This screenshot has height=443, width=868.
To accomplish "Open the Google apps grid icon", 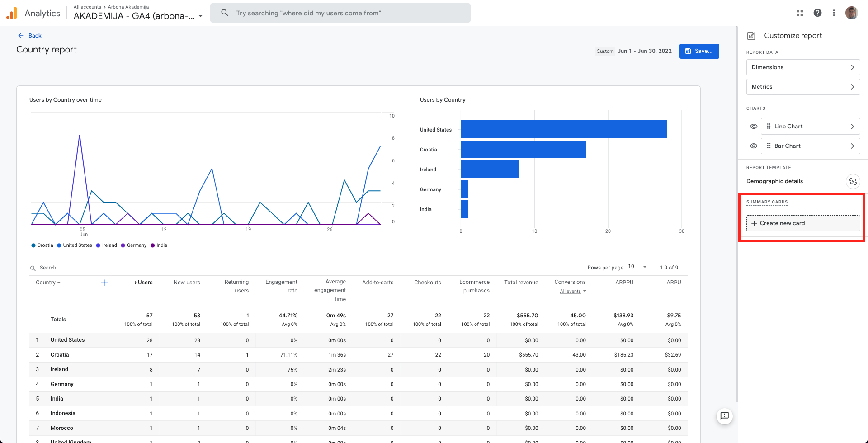I will (800, 13).
